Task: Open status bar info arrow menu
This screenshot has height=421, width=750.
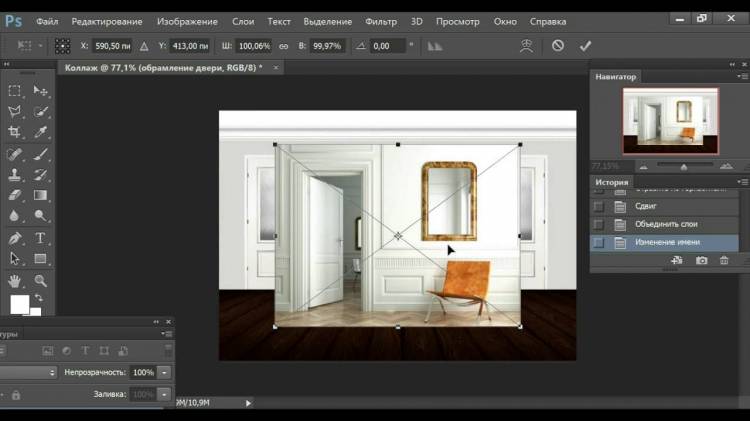Action: click(248, 403)
